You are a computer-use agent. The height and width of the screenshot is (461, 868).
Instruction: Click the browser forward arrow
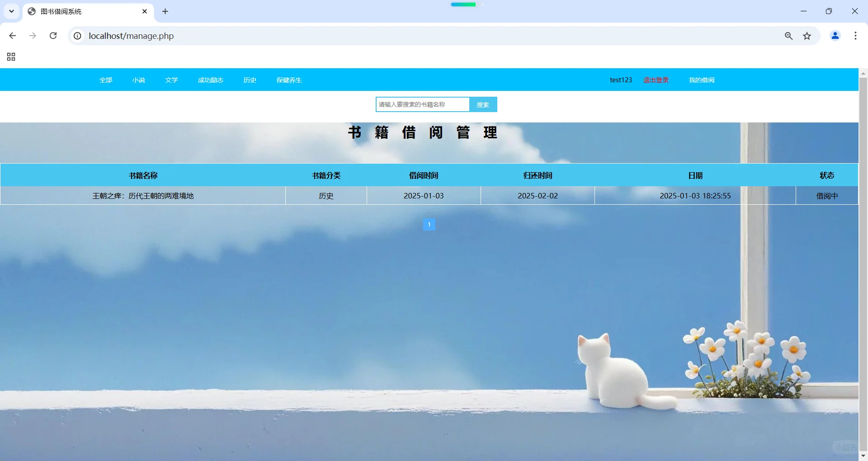click(x=32, y=36)
